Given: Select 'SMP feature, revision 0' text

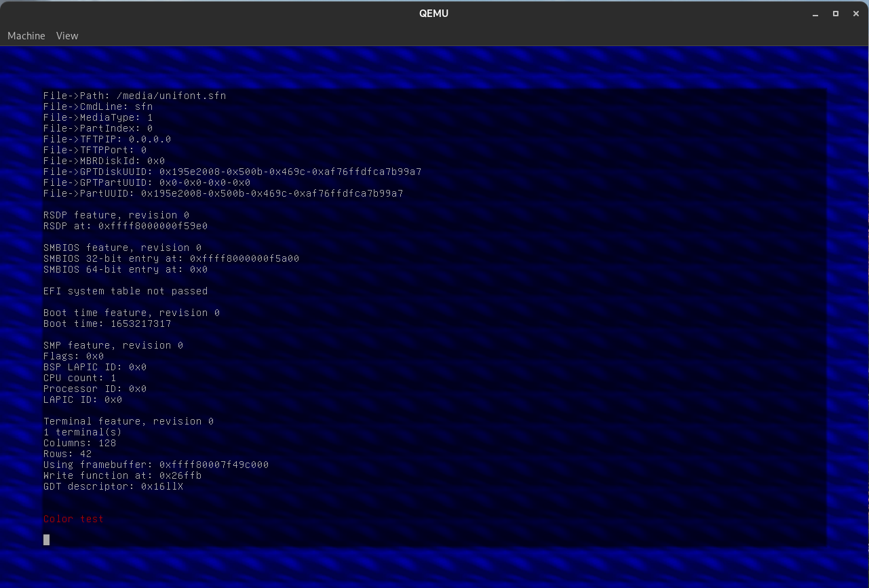Looking at the screenshot, I should (113, 345).
